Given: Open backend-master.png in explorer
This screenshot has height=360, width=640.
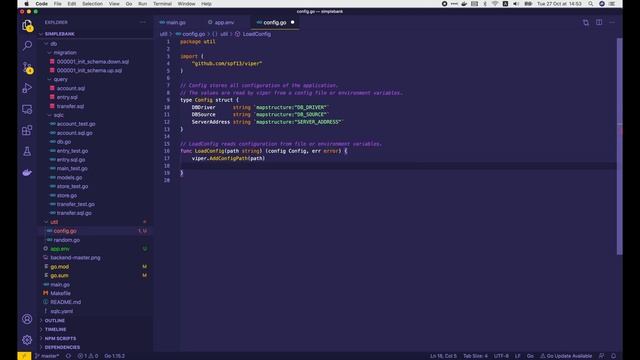Looking at the screenshot, I should (x=75, y=258).
